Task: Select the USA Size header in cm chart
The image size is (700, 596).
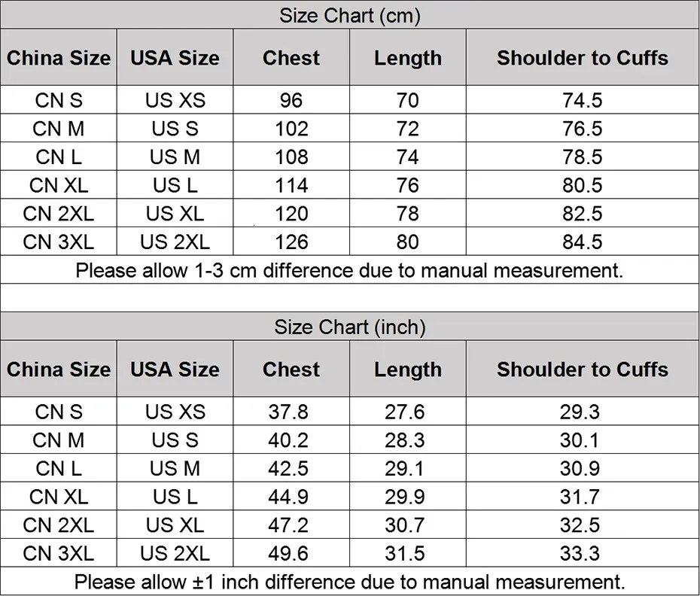Action: pos(175,58)
